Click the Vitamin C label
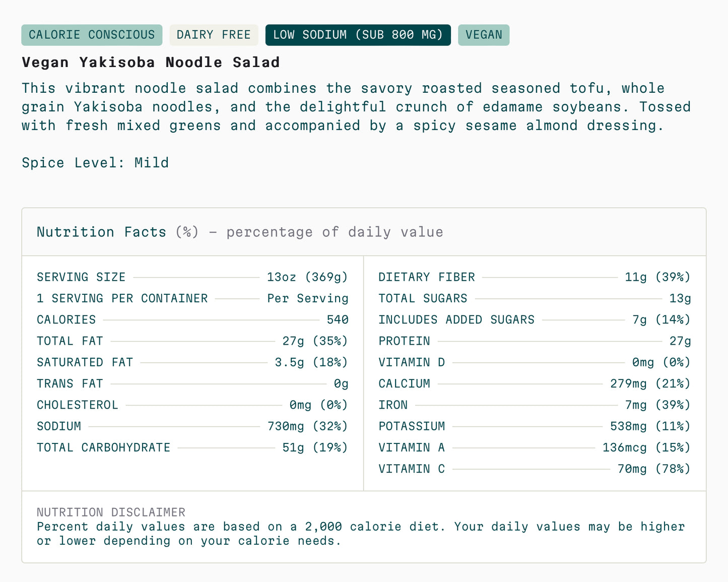728x582 pixels. tap(412, 469)
